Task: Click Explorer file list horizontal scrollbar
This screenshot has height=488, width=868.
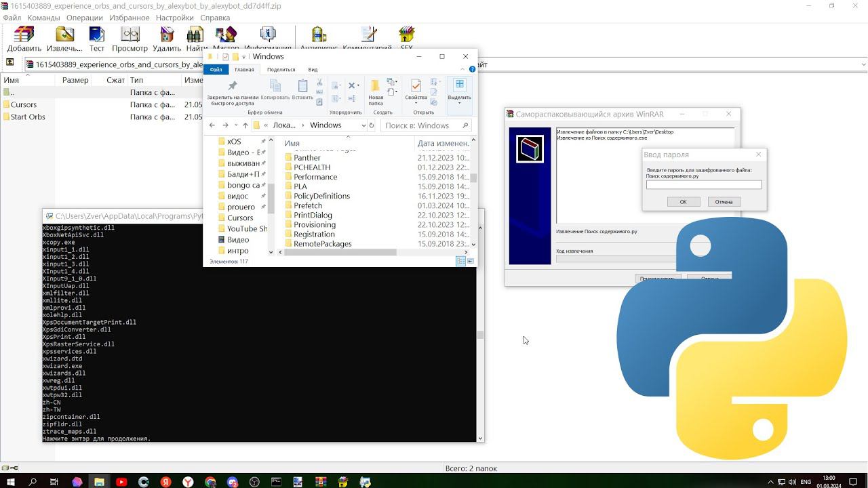Action: 340,252
